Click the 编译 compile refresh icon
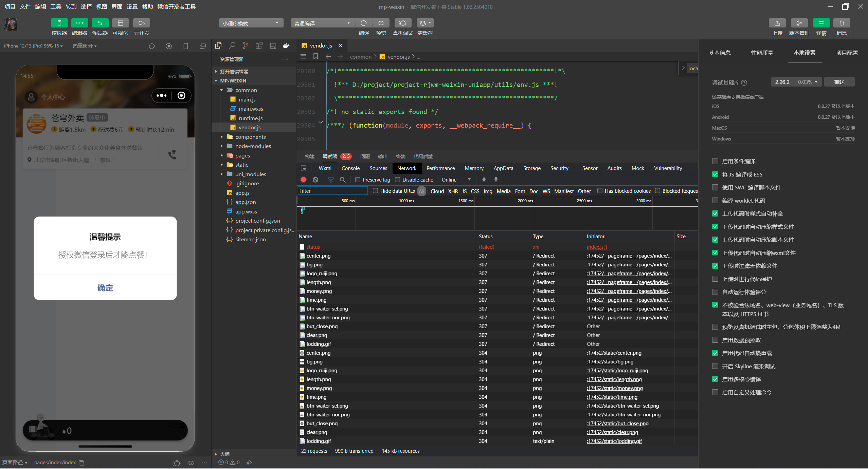This screenshot has height=469, width=868. click(x=364, y=23)
